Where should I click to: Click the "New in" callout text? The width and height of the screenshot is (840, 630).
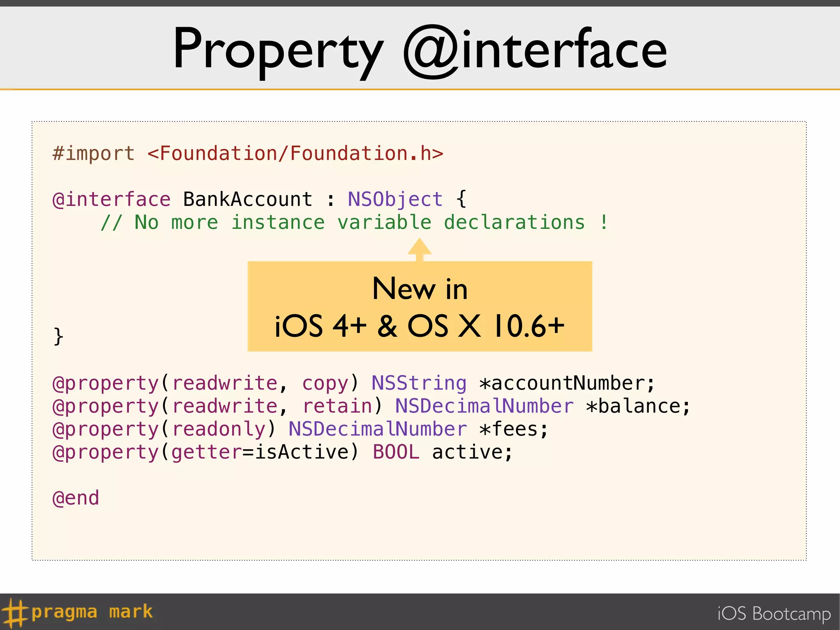click(x=420, y=288)
